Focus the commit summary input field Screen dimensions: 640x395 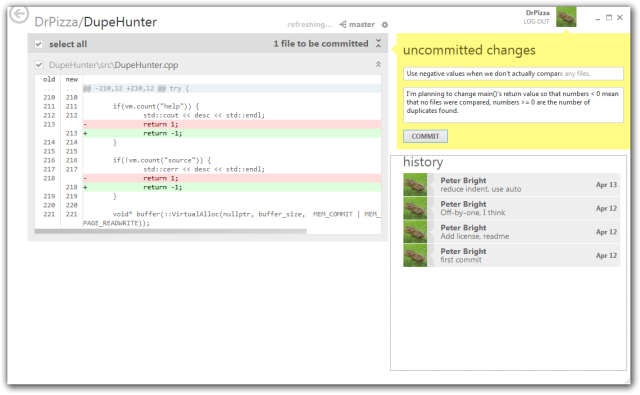coord(513,73)
